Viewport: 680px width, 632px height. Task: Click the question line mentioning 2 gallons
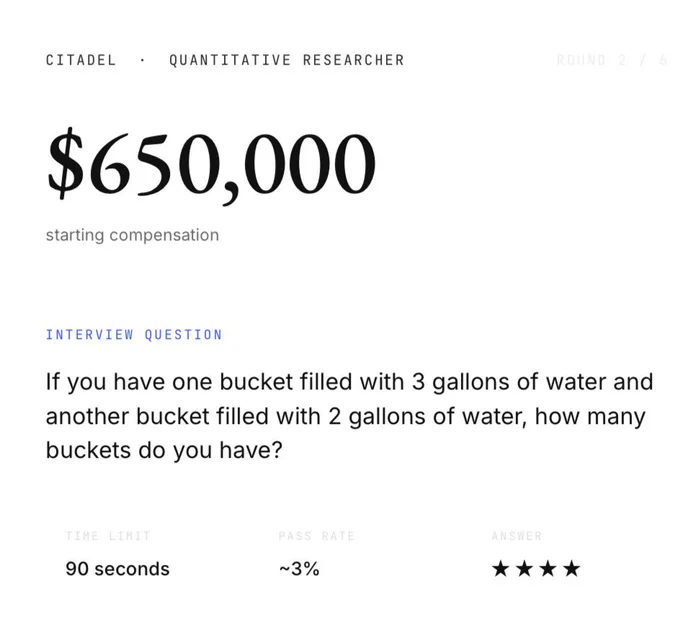point(346,416)
